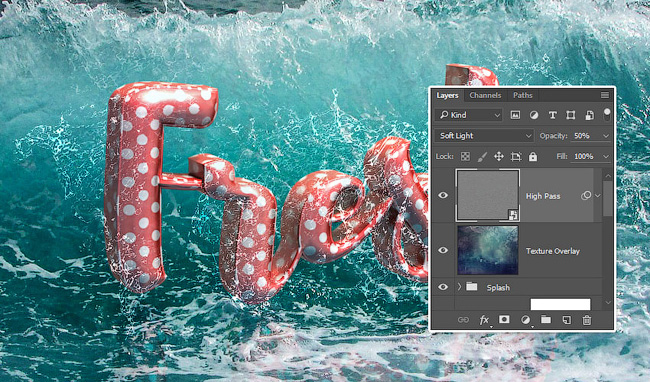Toggle layer filtering on/off switch
650x382 pixels.
click(607, 115)
